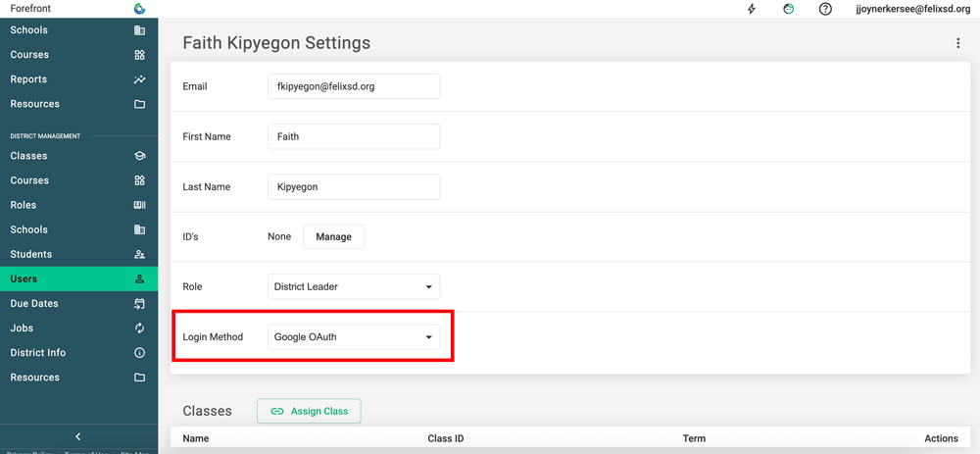Screen dimensions: 980x454
Task: Open the Login Method dropdown showing Google OAuth
Action: coord(354,336)
